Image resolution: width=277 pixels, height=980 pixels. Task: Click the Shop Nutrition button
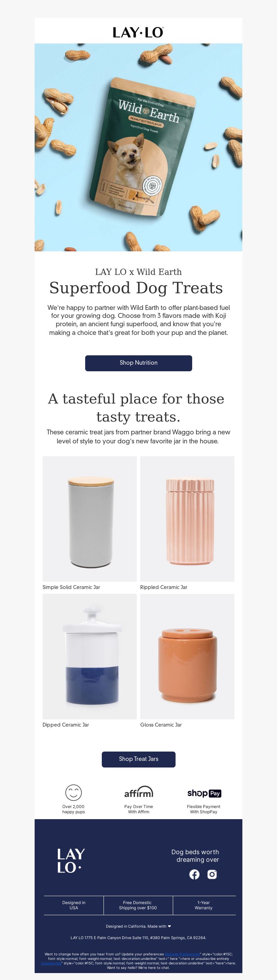click(x=138, y=363)
